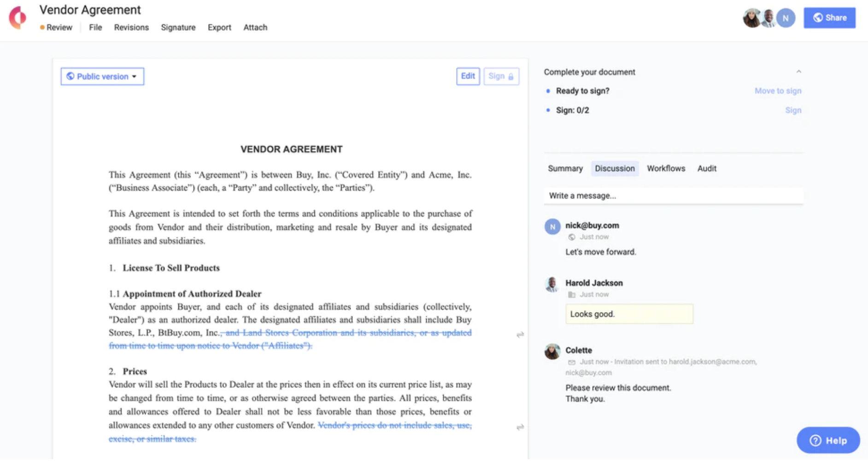Click the Let's move forward. message
The height and width of the screenshot is (462, 868).
coord(601,252)
